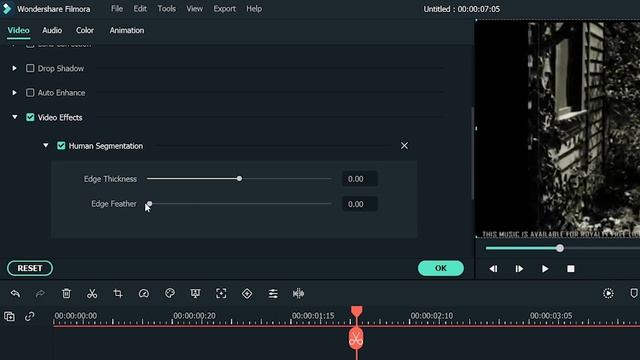Expand the Auto Enhance section
The width and height of the screenshot is (640, 360).
pyautogui.click(x=14, y=93)
